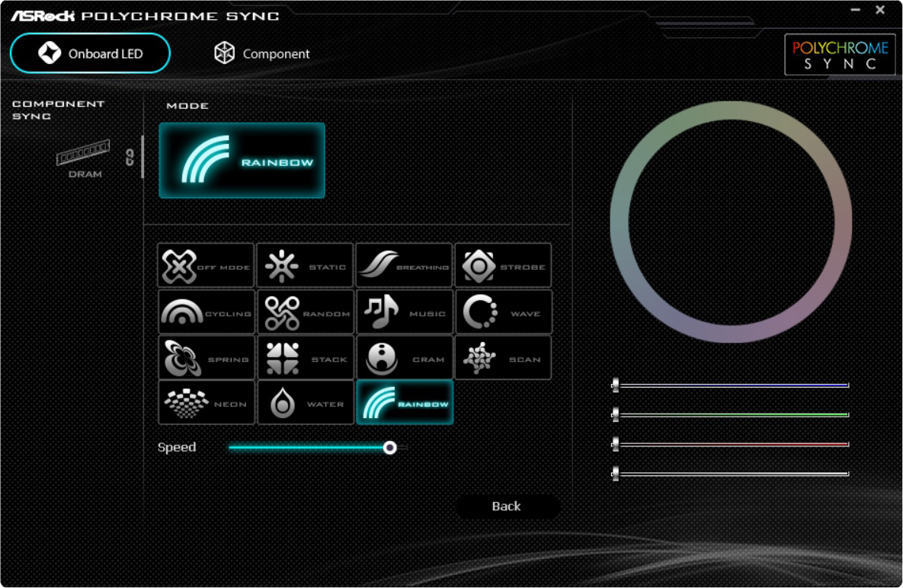The image size is (903, 588).
Task: Select the Off Mode lighting effect
Action: point(206,266)
